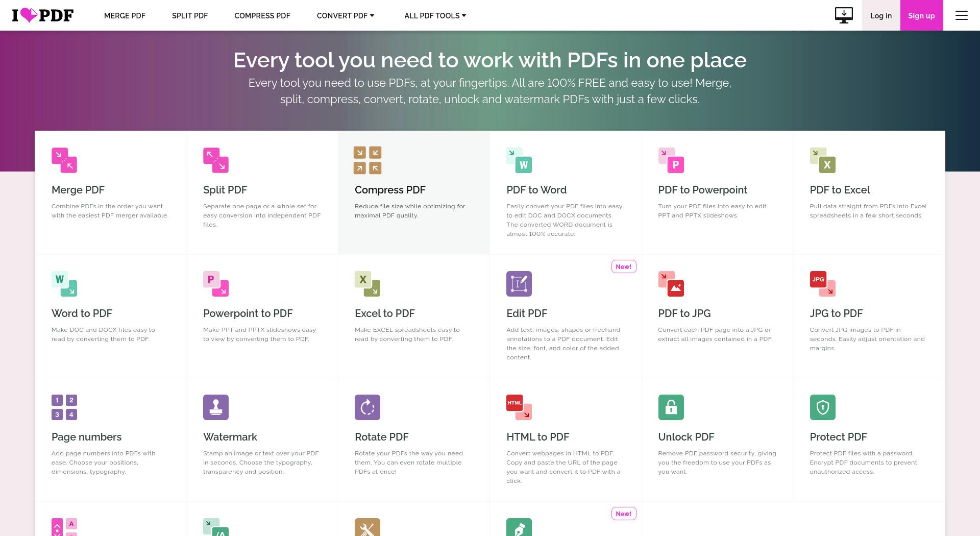Click the Word to PDF icon
The width and height of the screenshot is (980, 536).
coord(64,284)
